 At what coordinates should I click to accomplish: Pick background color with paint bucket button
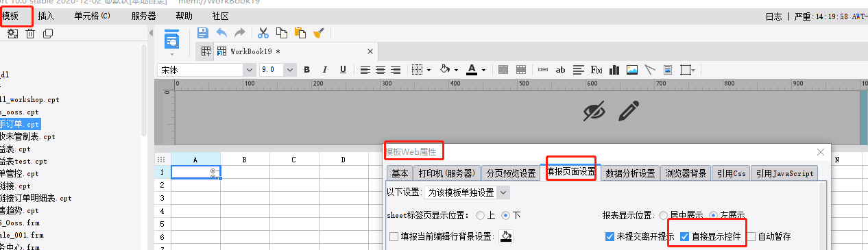(506, 236)
